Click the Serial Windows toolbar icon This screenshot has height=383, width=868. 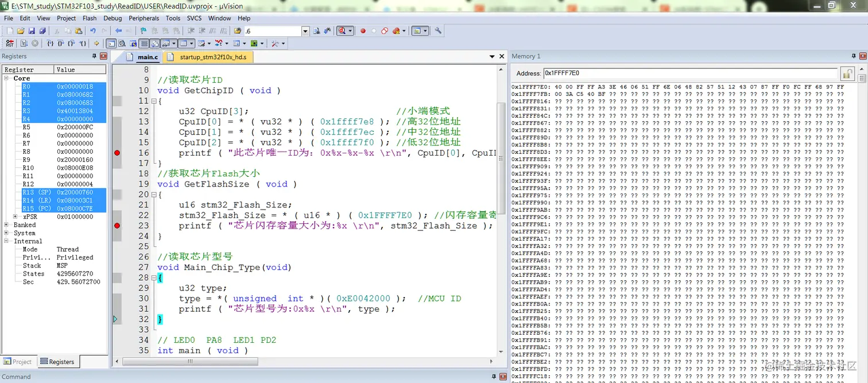(201, 44)
